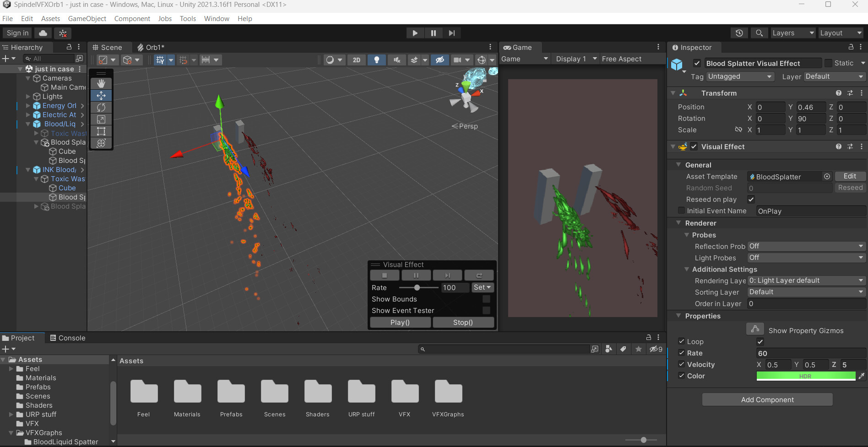This screenshot has height=447, width=868.
Task: Toggle scene lighting in the Scene view
Action: tap(376, 59)
